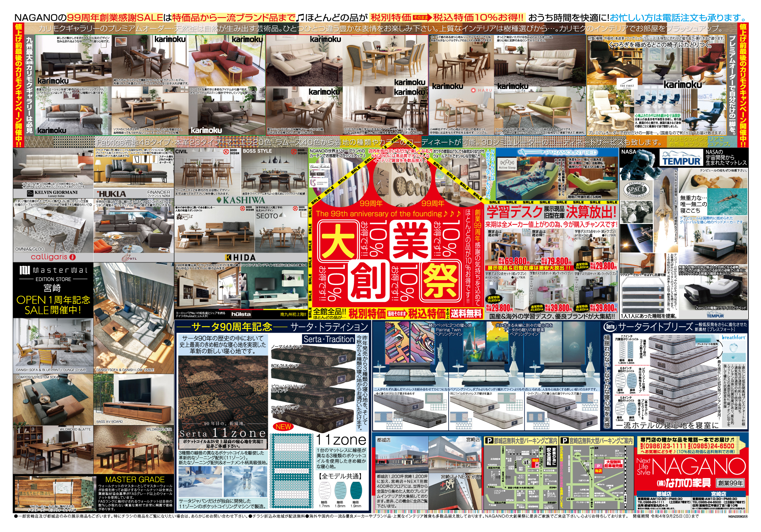
Task: Click the CIVIL collection label
Action: coord(182,151)
